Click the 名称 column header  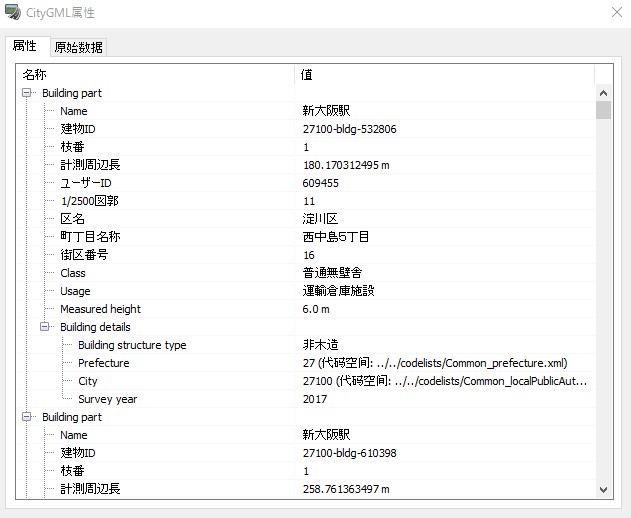(x=155, y=74)
